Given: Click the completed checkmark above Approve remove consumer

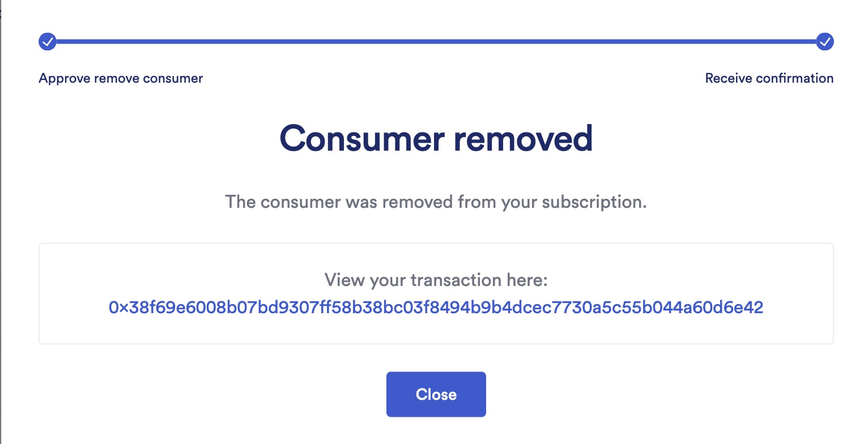Looking at the screenshot, I should (x=48, y=41).
